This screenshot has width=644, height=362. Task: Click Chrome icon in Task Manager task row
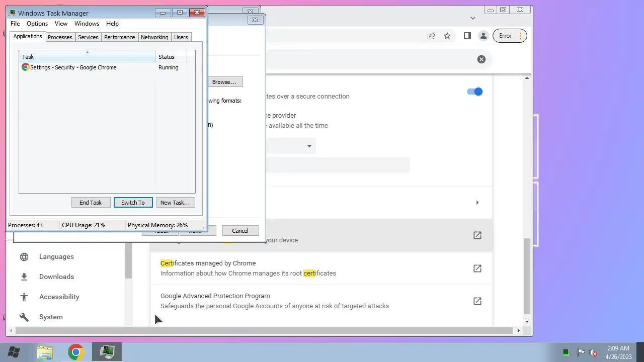tap(25, 67)
